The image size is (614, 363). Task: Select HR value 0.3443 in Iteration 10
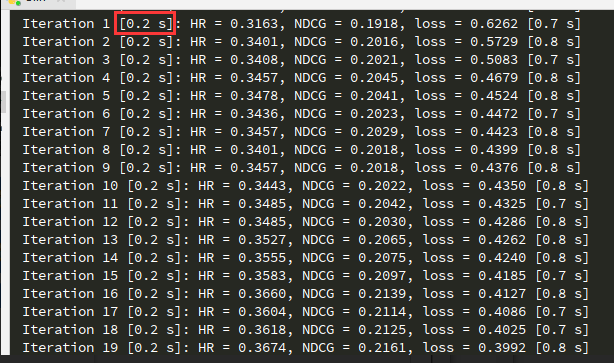262,186
